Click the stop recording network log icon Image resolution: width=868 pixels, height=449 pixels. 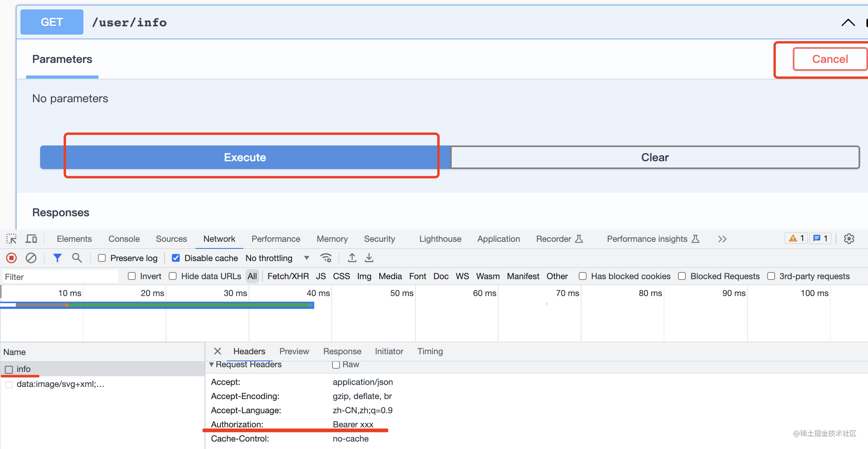pos(11,258)
